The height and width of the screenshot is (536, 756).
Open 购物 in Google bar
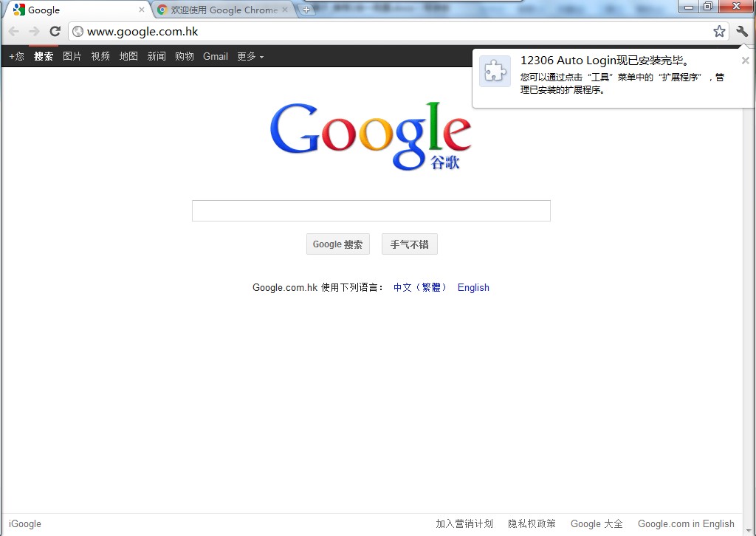184,56
